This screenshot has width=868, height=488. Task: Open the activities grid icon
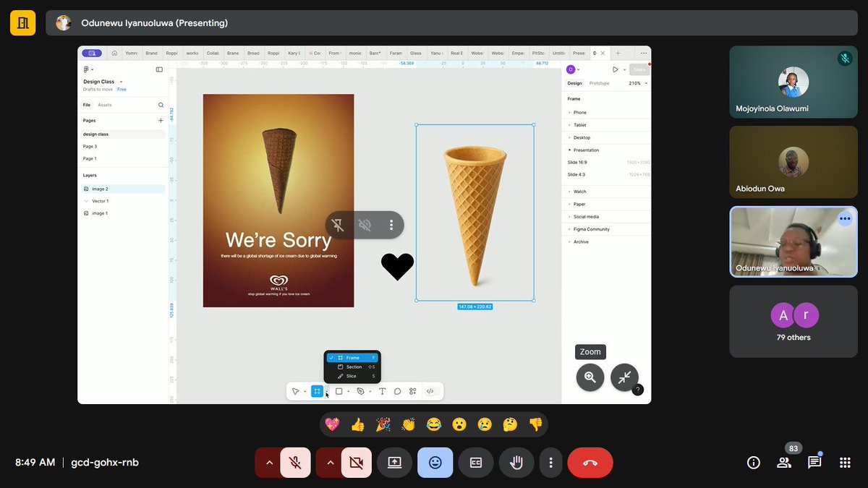click(845, 463)
